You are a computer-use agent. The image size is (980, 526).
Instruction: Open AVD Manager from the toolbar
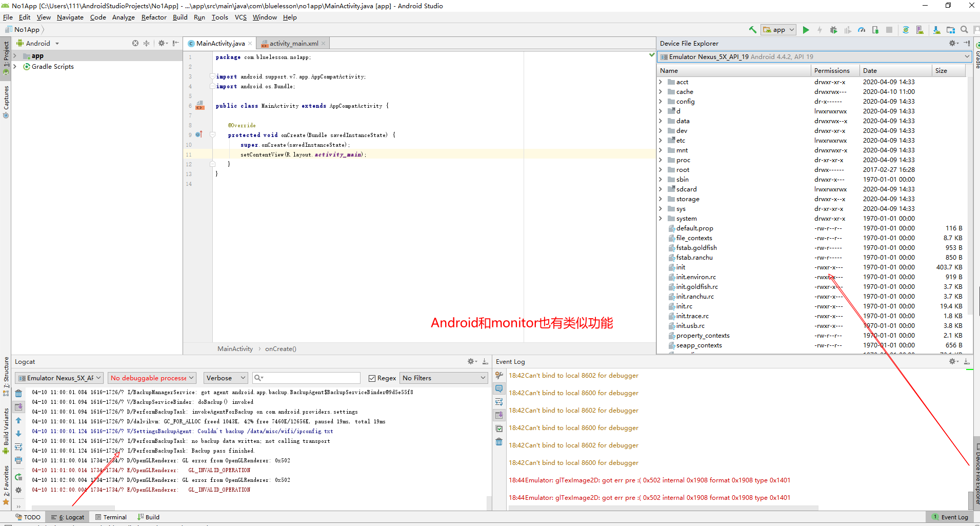919,30
